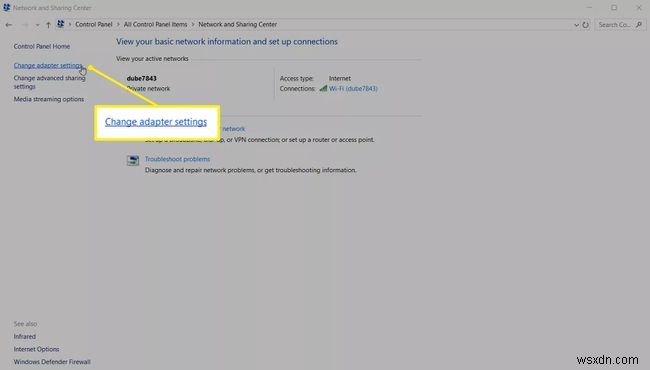Image resolution: width=650 pixels, height=370 pixels.
Task: Maximize the Network and Sharing Center window
Action: (x=614, y=7)
